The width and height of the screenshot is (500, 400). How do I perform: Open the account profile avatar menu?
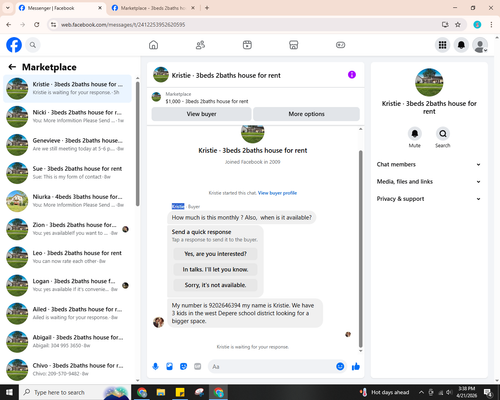[480, 45]
